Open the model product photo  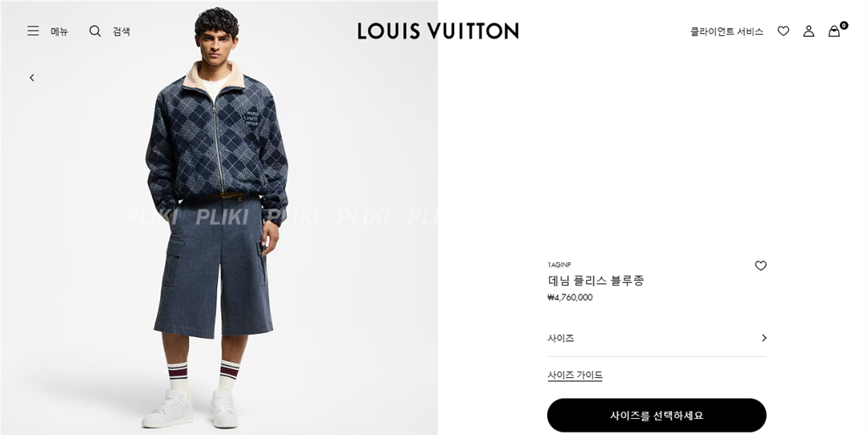(219, 217)
